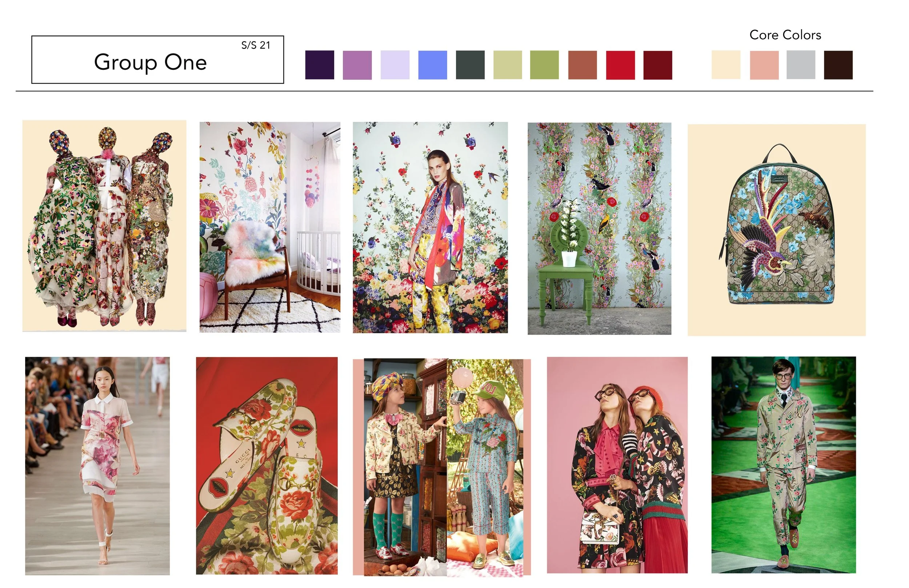Click the dark purple color swatch
This screenshot has height=588, width=909.
(x=319, y=65)
